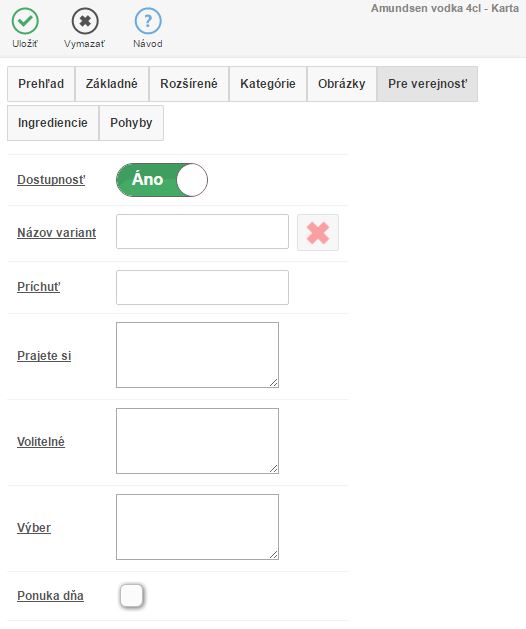Viewport: 526px width, 629px height.
Task: Click into the Názov variant text field
Action: (202, 231)
